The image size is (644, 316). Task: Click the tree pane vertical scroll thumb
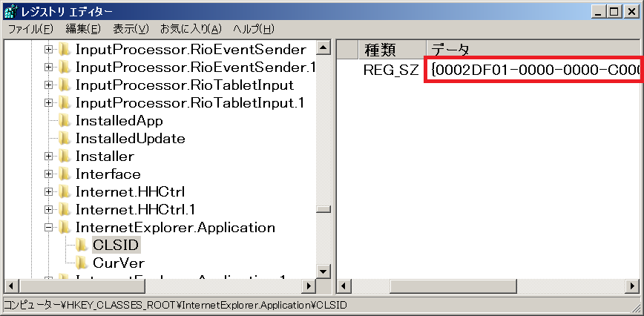pyautogui.click(x=323, y=209)
